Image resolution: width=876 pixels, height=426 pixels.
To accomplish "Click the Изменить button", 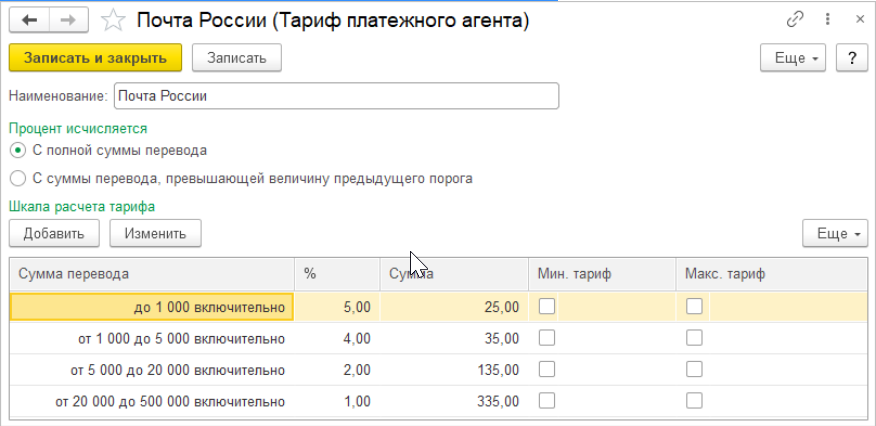I will [155, 233].
